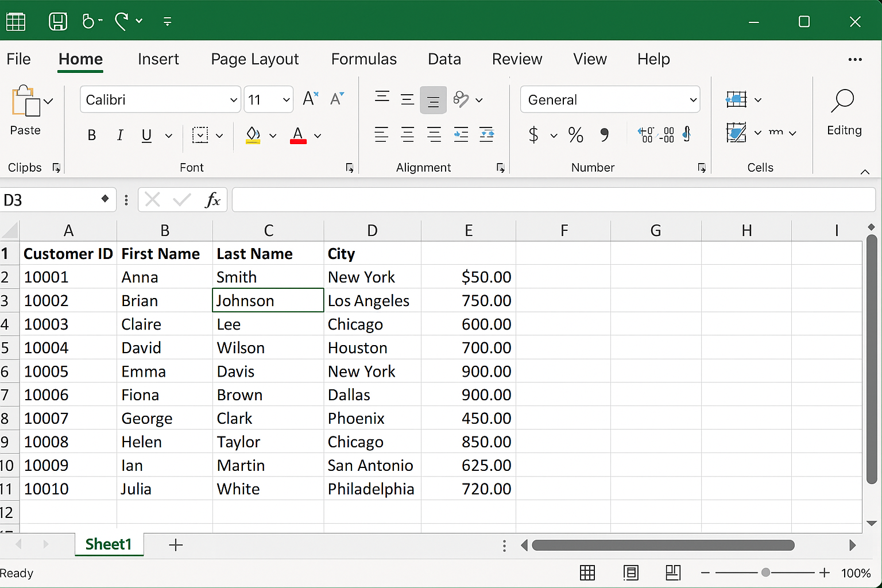Switch to Page Layout view in status bar
Image resolution: width=882 pixels, height=588 pixels.
(x=630, y=572)
